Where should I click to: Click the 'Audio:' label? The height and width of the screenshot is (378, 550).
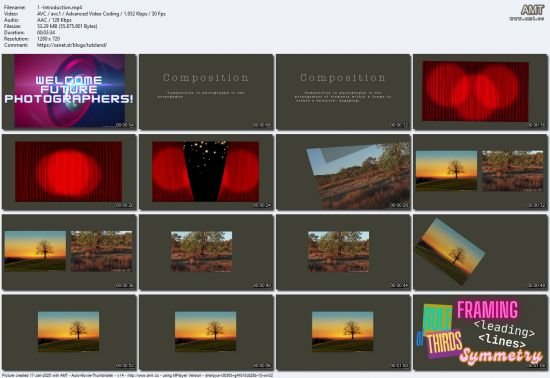coord(11,20)
